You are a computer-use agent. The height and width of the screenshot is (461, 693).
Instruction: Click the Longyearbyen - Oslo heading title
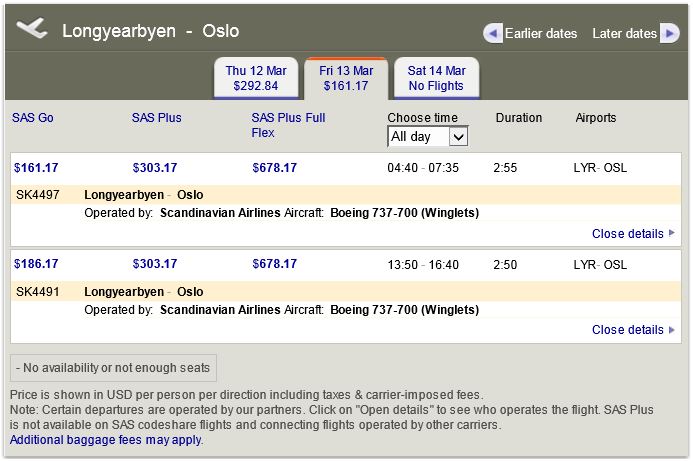point(150,31)
